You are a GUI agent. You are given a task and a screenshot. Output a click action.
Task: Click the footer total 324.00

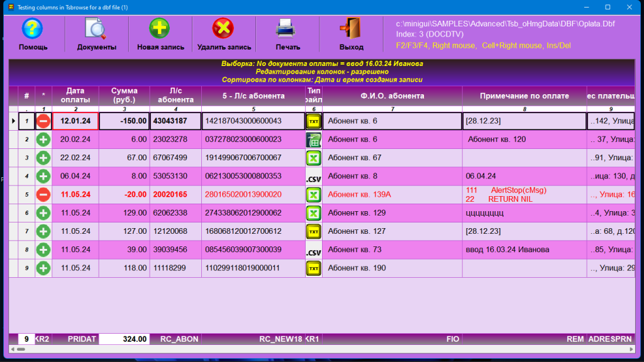125,339
